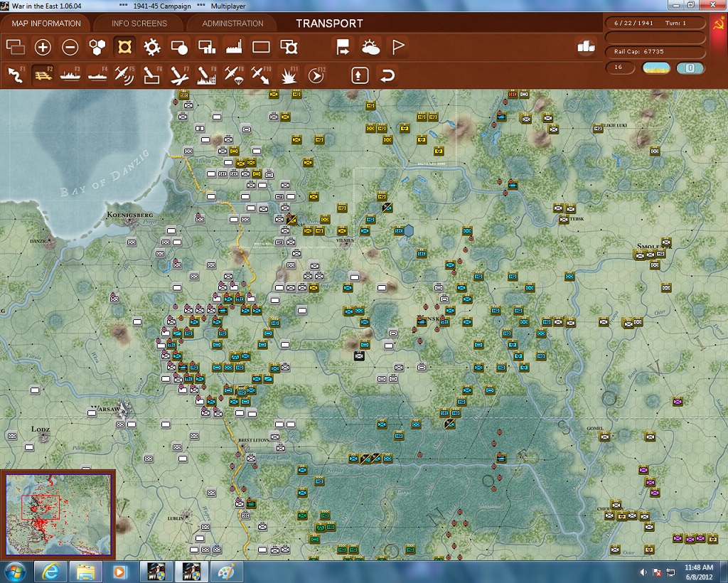Click the Soviet hammer and sickle emblem

point(718,23)
